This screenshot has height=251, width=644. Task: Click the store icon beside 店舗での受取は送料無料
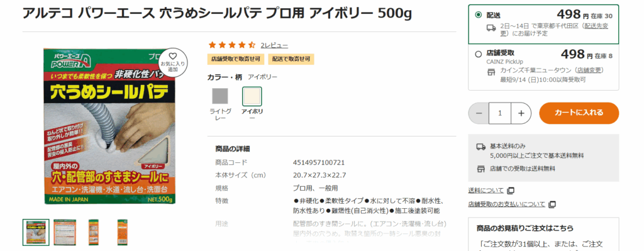tap(480, 169)
